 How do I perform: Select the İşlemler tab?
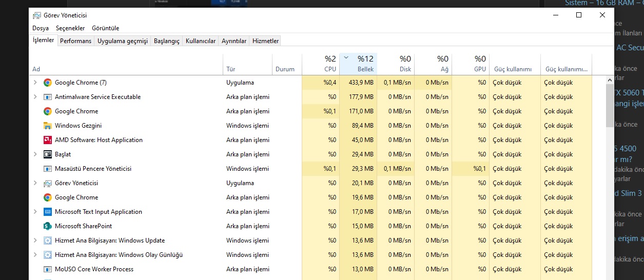point(43,41)
